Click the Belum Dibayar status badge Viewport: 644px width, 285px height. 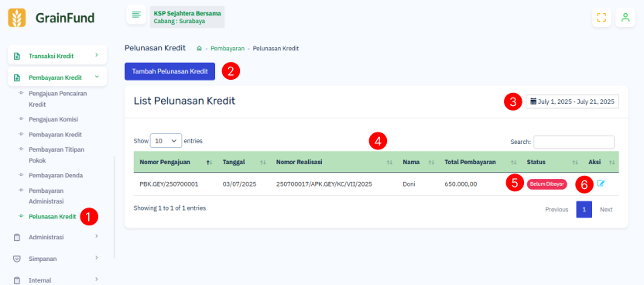547,184
